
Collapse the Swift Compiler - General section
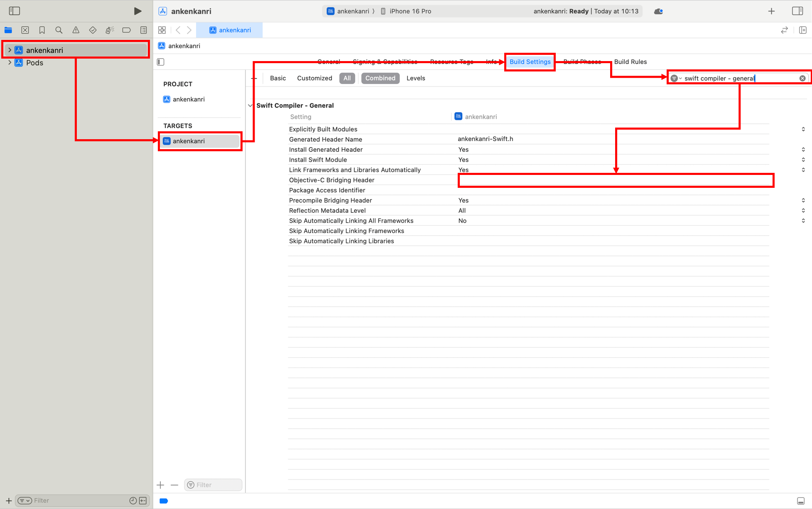(250, 106)
